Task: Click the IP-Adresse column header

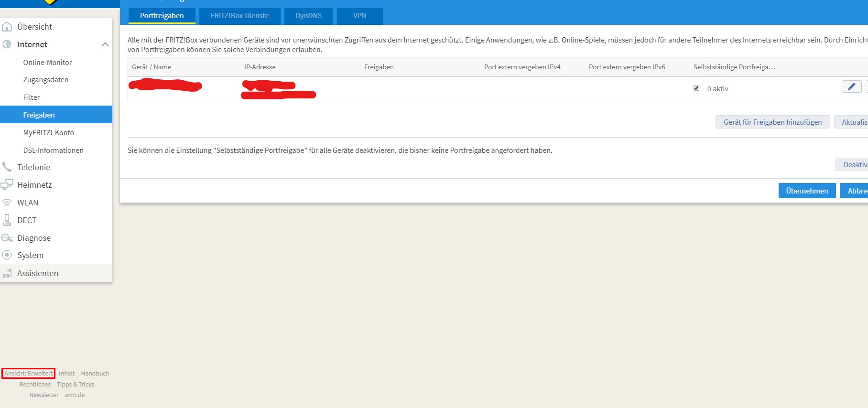Action: pos(260,67)
